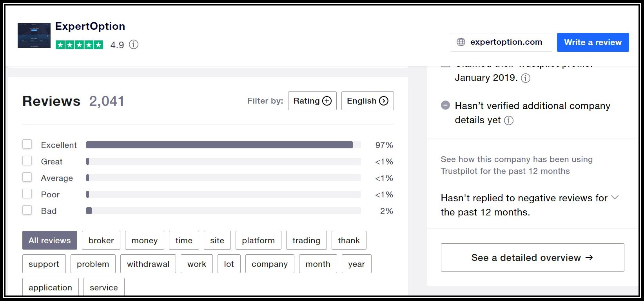
Task: Check the Great rating checkbox
Action: tap(27, 161)
